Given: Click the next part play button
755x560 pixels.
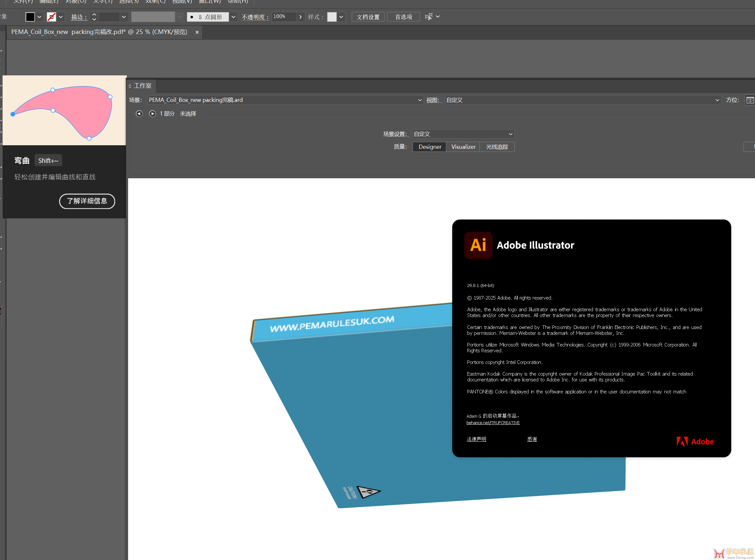Looking at the screenshot, I should pyautogui.click(x=152, y=114).
